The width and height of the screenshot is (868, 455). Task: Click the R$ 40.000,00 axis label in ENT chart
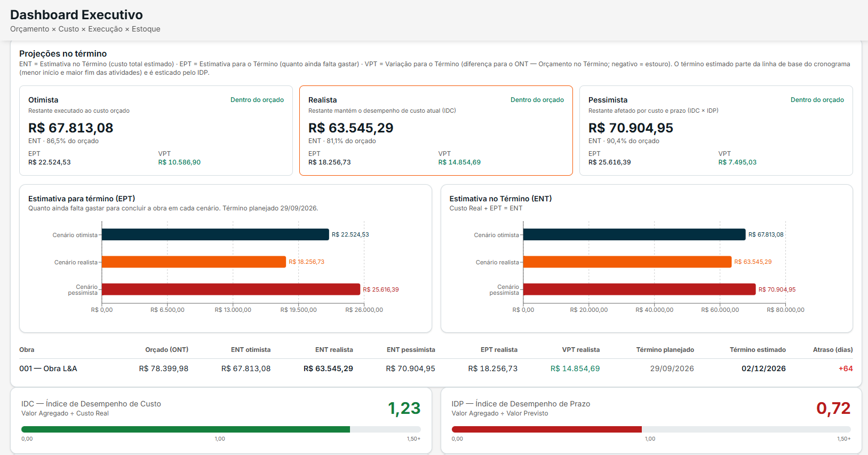[x=655, y=310]
